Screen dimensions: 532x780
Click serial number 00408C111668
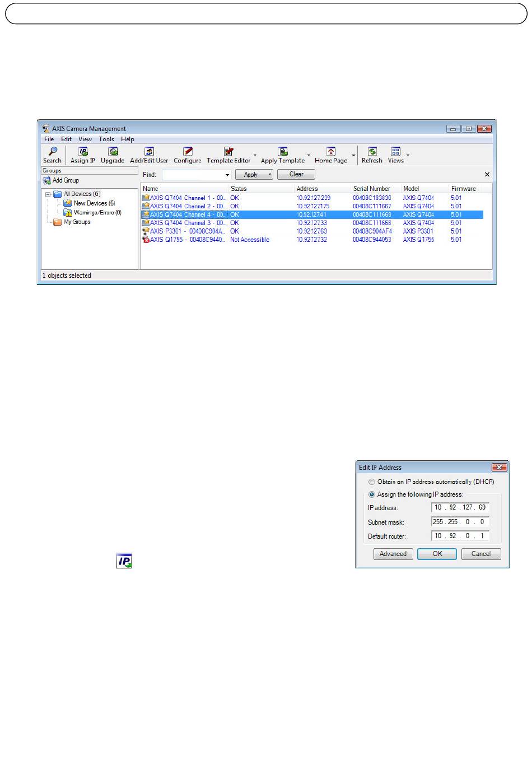pos(372,223)
